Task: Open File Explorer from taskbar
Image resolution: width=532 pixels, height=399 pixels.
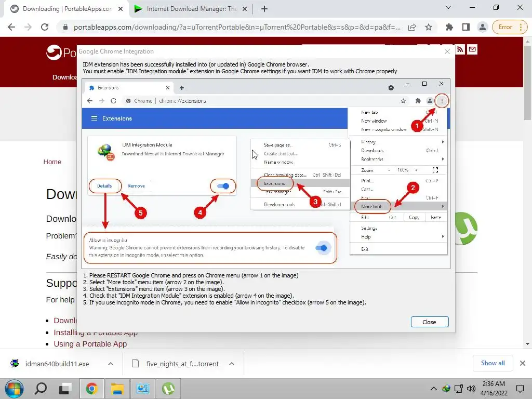Action: tap(117, 389)
